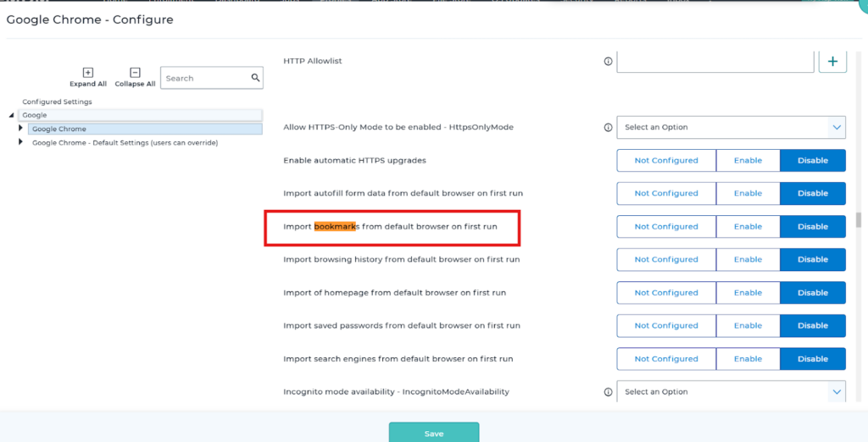Expand Google Chrome - Default Settings node

pyautogui.click(x=20, y=142)
